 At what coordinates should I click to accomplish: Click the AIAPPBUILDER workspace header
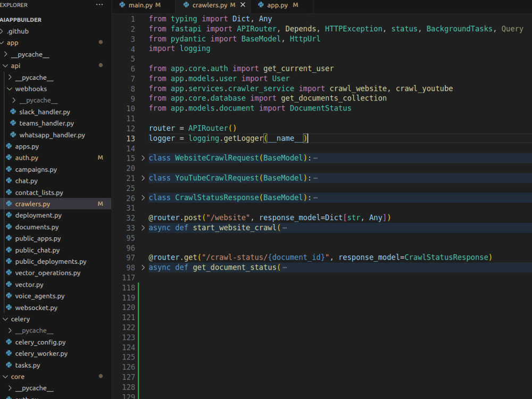21,20
